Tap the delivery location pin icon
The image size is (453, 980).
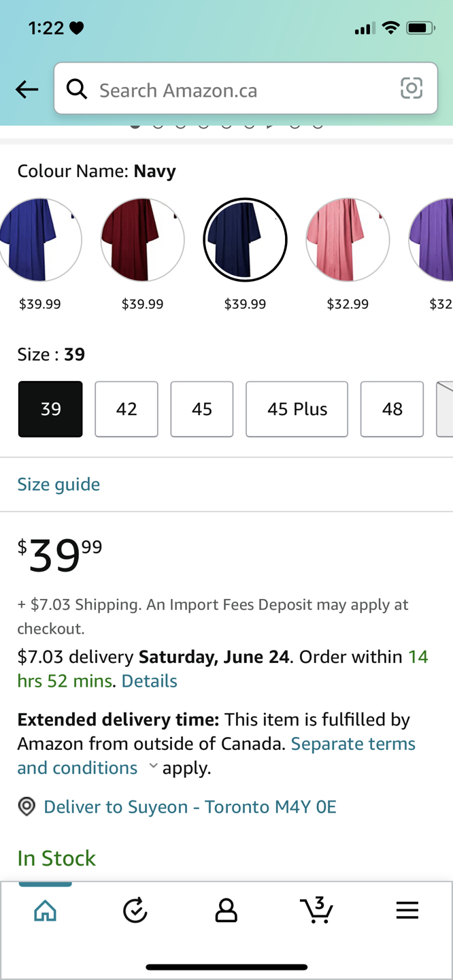27,807
